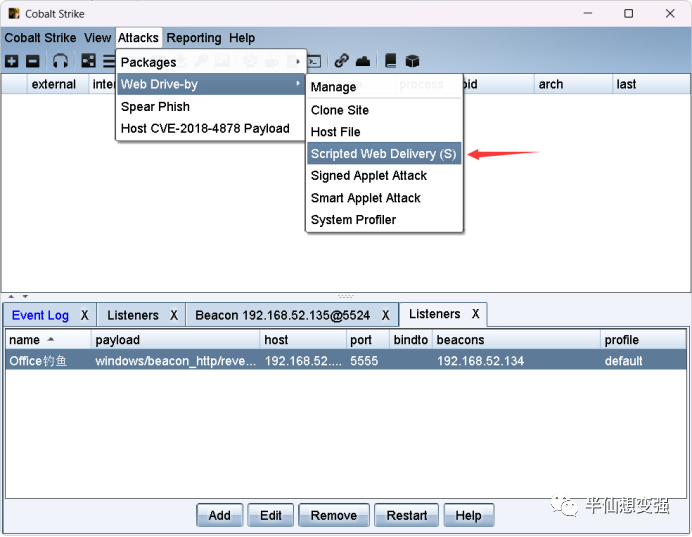Sort sessions by last column
This screenshot has width=692, height=537.
(651, 84)
